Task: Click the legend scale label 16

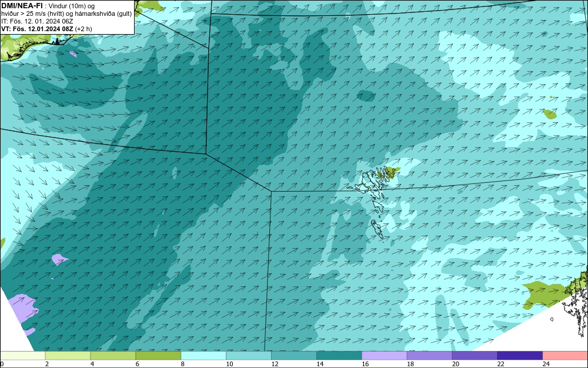Action: pos(365,364)
